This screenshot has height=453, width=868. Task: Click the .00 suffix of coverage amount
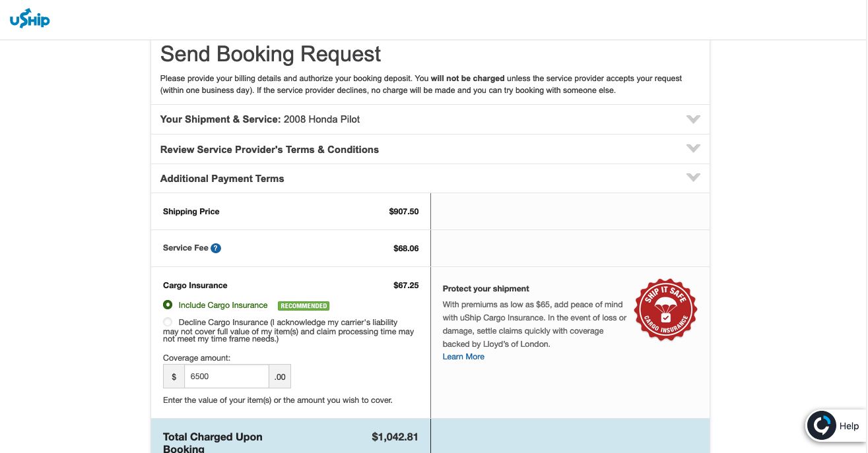pyautogui.click(x=280, y=377)
